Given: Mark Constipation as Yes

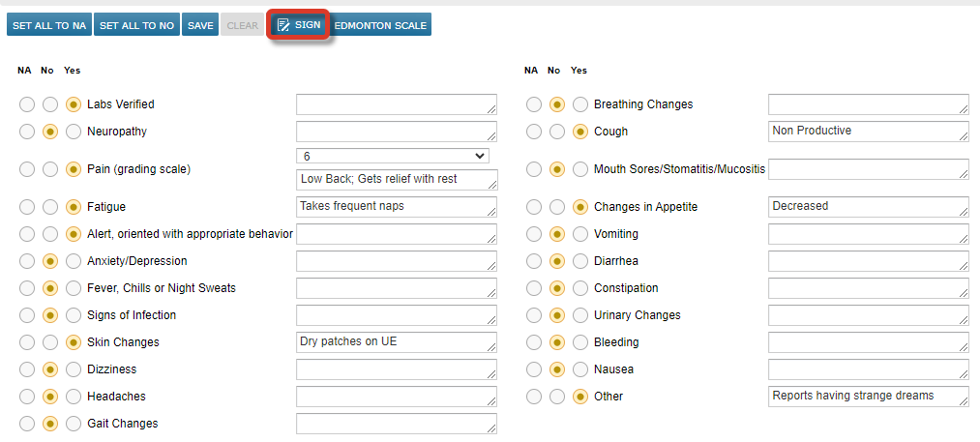Looking at the screenshot, I should click(x=580, y=288).
